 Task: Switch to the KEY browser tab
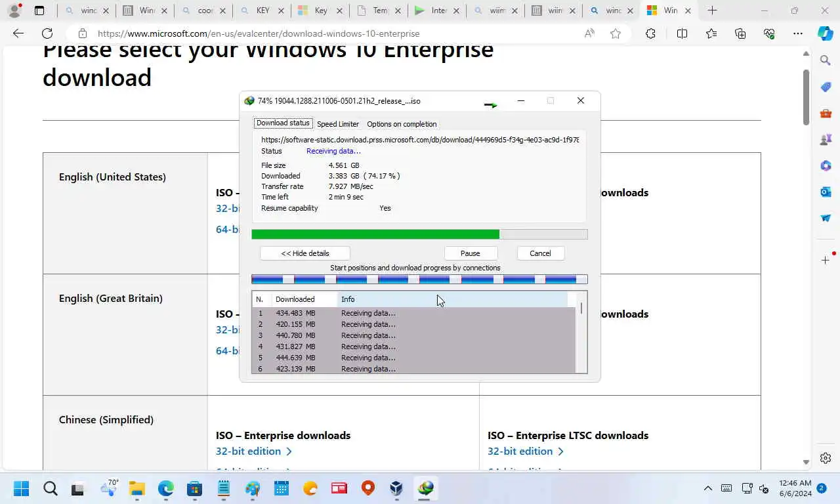[262, 10]
